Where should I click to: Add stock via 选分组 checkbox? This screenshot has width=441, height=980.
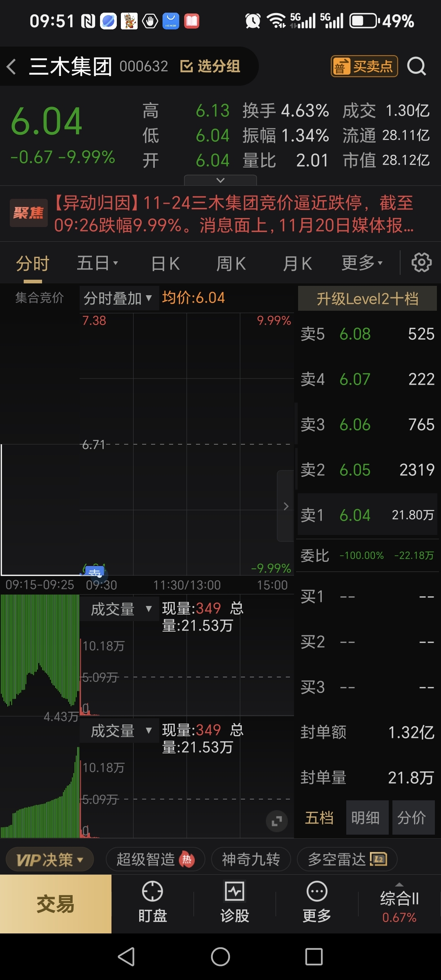(210, 66)
